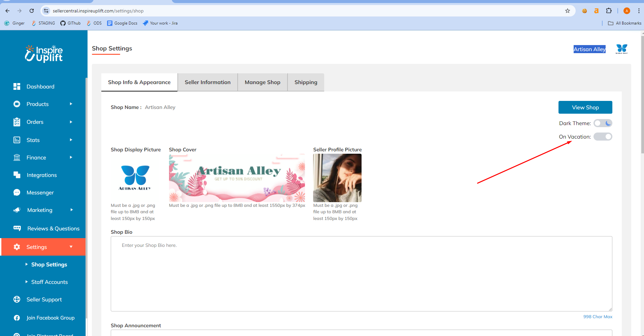Click the Seller Support lifebuoy icon
Viewport: 644px width, 336px height.
click(17, 299)
